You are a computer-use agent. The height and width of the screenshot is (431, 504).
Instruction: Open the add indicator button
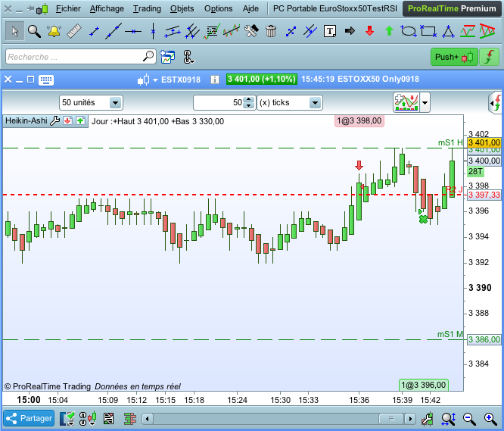pyautogui.click(x=406, y=102)
